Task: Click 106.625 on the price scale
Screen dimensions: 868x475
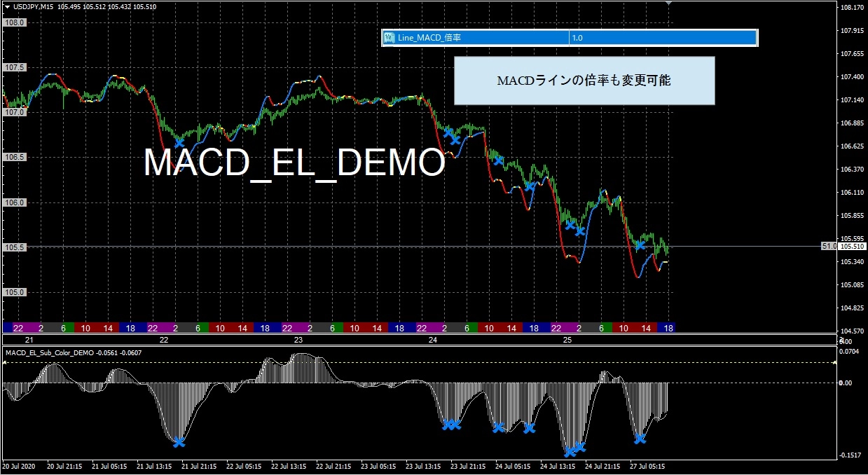Action: pos(853,146)
